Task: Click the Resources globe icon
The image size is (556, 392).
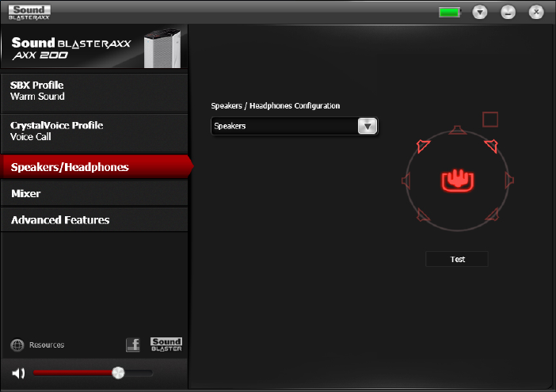Action: [17, 344]
